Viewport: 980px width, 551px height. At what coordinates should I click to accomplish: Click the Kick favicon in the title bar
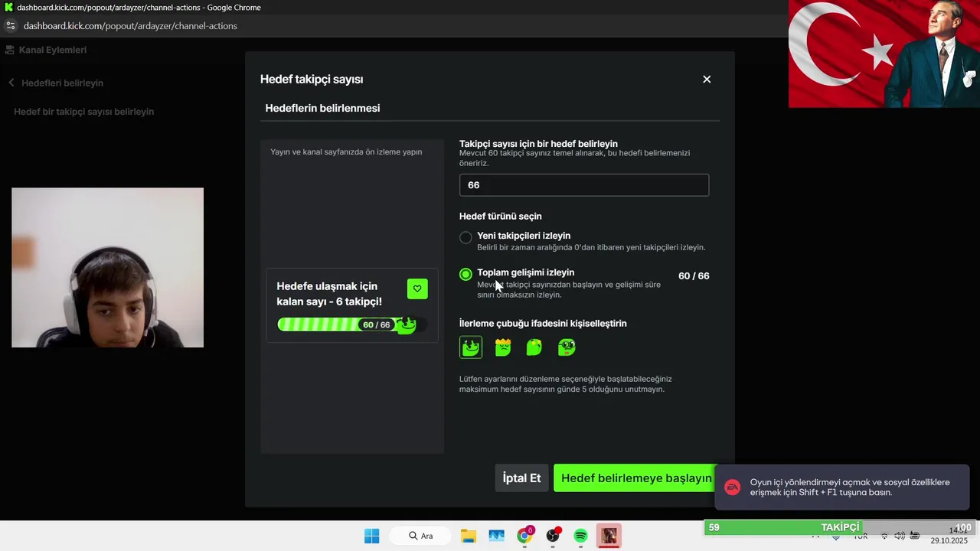pos(8,7)
